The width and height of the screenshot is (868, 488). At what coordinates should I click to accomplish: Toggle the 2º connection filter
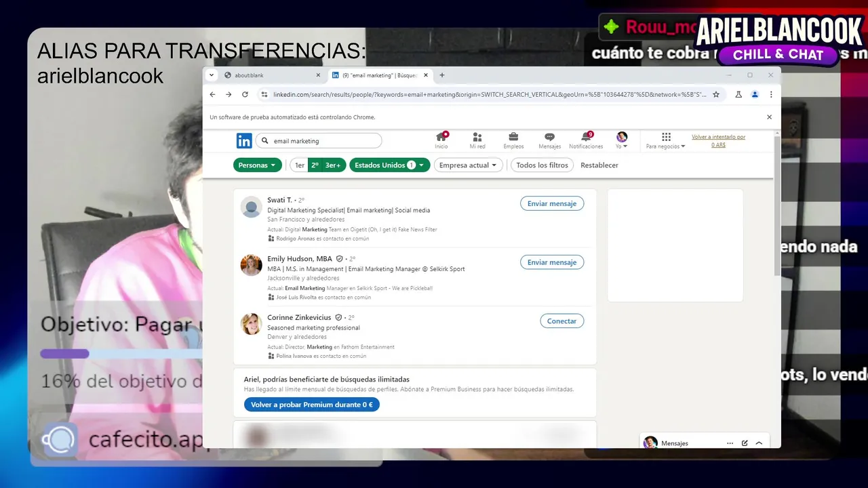tap(315, 165)
